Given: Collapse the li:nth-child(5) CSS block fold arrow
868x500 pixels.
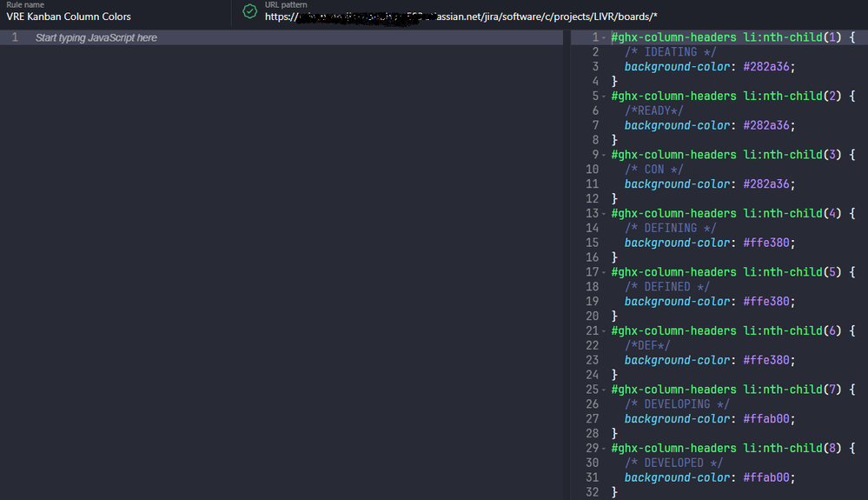Looking at the screenshot, I should [x=604, y=272].
